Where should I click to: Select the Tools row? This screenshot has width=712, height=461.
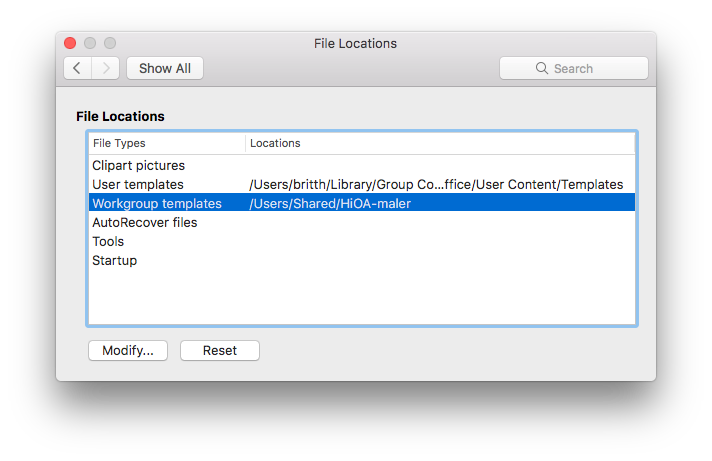[x=362, y=242]
